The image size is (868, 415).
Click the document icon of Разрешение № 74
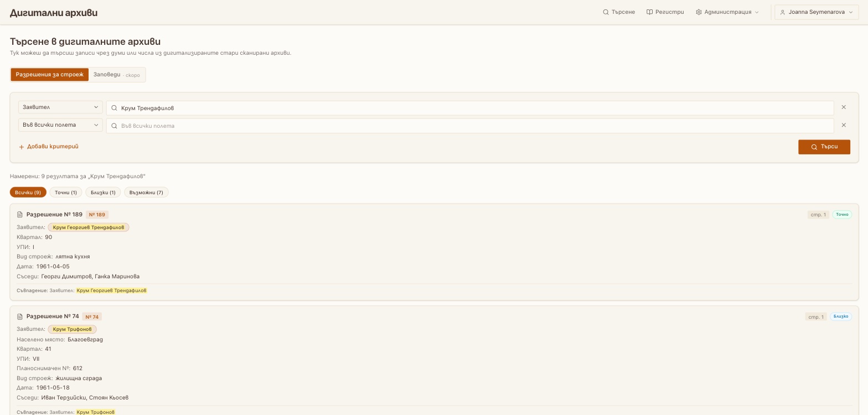point(20,317)
